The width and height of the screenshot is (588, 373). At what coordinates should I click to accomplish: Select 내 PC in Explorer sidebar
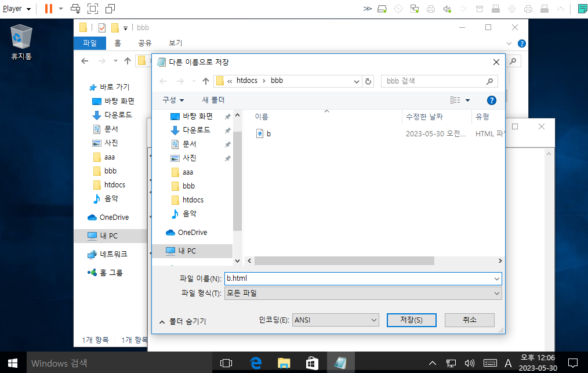[x=110, y=236]
